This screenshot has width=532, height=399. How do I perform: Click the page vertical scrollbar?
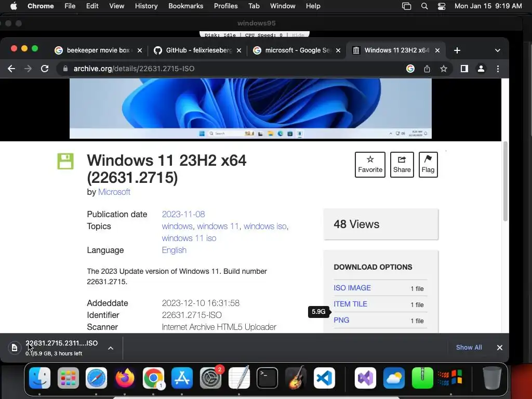[x=505, y=181]
